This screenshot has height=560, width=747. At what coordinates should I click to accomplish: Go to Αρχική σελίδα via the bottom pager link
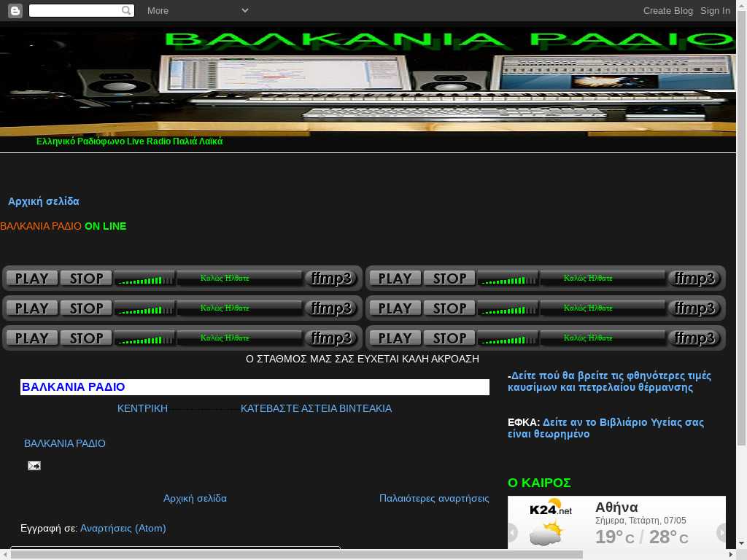[195, 498]
